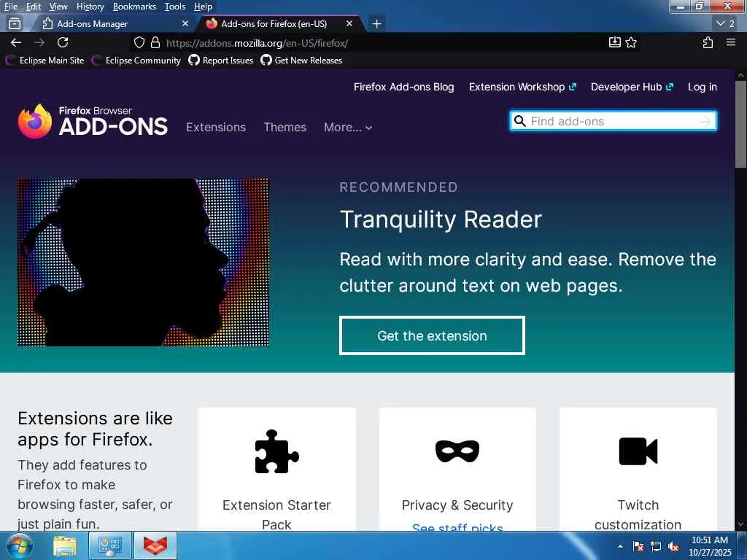Click the Extension Starter Pack puzzle icon
Image resolution: width=747 pixels, height=560 pixels.
276,451
